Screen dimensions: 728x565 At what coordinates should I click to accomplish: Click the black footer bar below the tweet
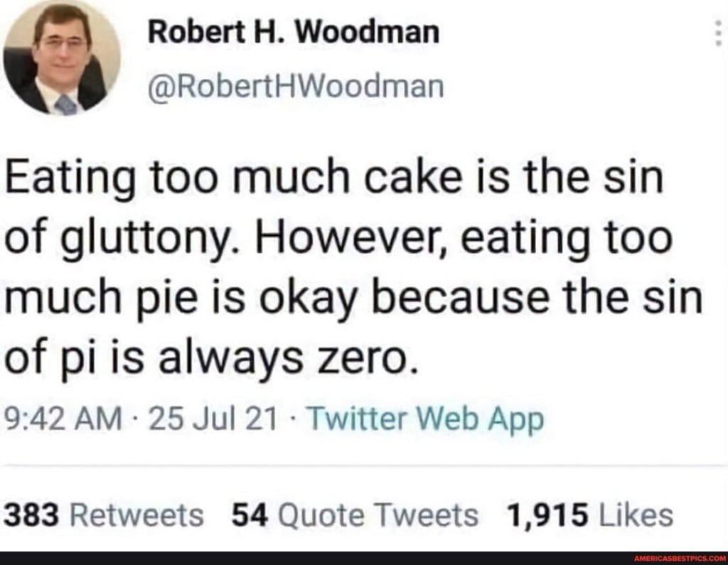click(364, 558)
